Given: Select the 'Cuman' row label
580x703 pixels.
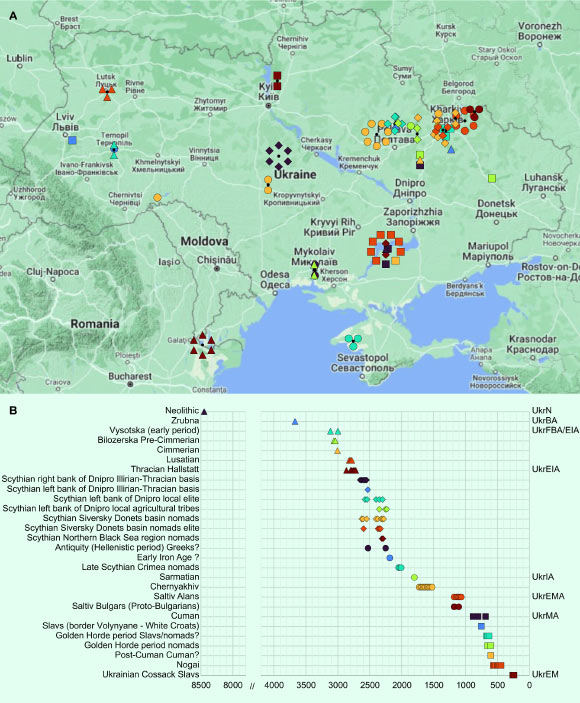Looking at the screenshot, I should (185, 616).
